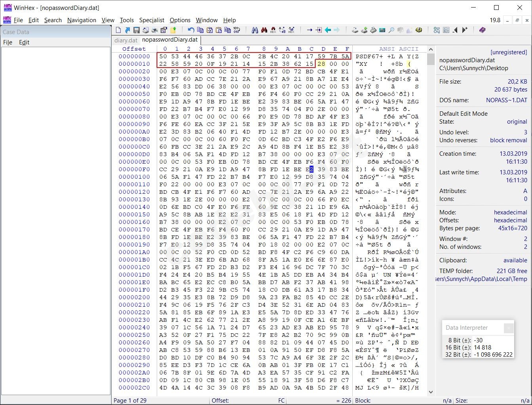This screenshot has width=532, height=405.
Task: Open General Options with the gear icon
Action: 419,30
